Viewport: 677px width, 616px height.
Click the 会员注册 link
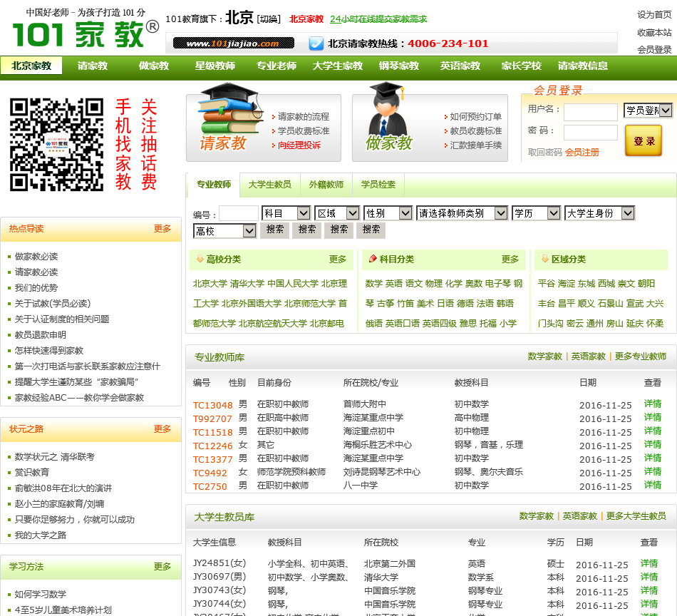point(582,152)
